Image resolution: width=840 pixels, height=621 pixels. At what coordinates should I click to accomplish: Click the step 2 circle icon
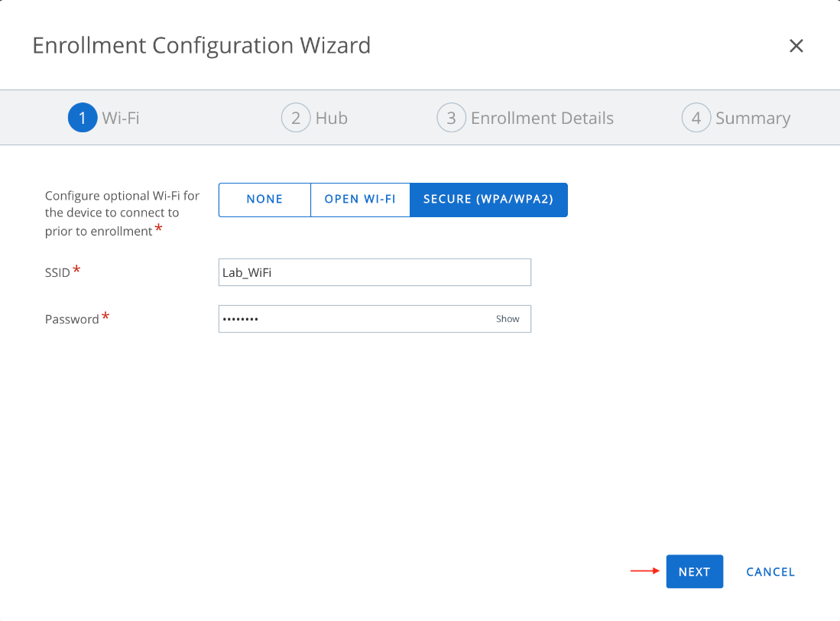pos(296,118)
